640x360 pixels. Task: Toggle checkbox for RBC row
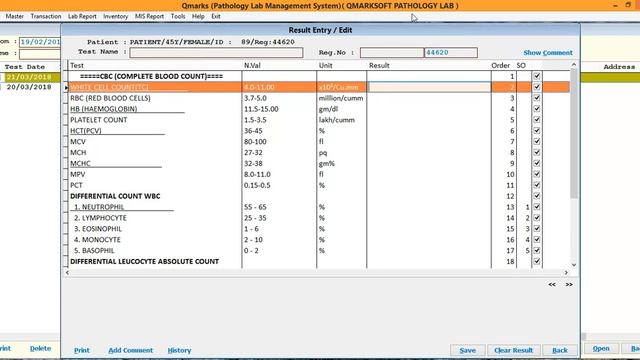[x=537, y=98]
